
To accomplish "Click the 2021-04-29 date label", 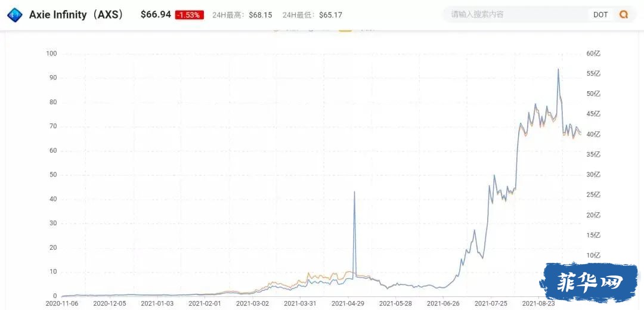I will 348,304.
